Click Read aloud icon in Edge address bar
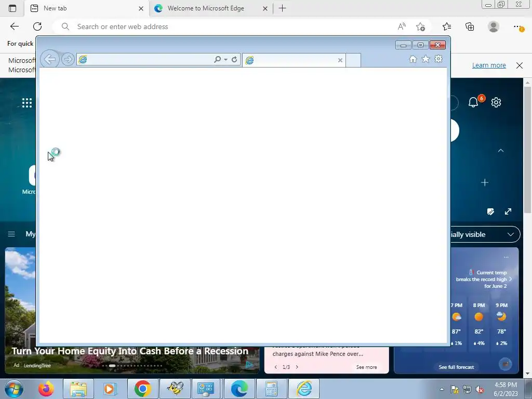 [x=402, y=26]
